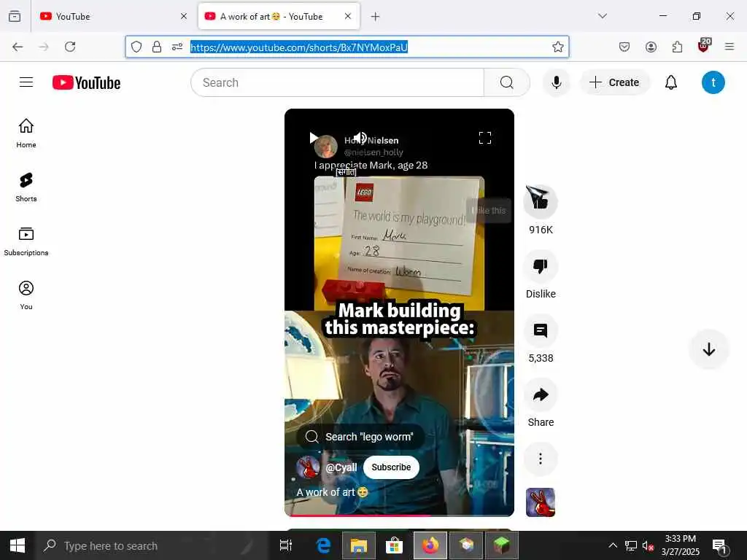Open the taskbar clock and date
The height and width of the screenshot is (560, 747).
coord(681,545)
